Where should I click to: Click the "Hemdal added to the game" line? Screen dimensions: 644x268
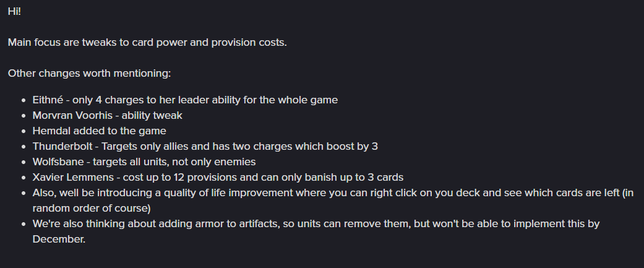pos(100,131)
